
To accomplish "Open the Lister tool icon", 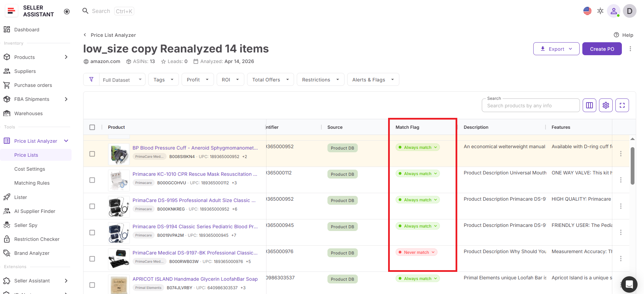I will point(7,197).
